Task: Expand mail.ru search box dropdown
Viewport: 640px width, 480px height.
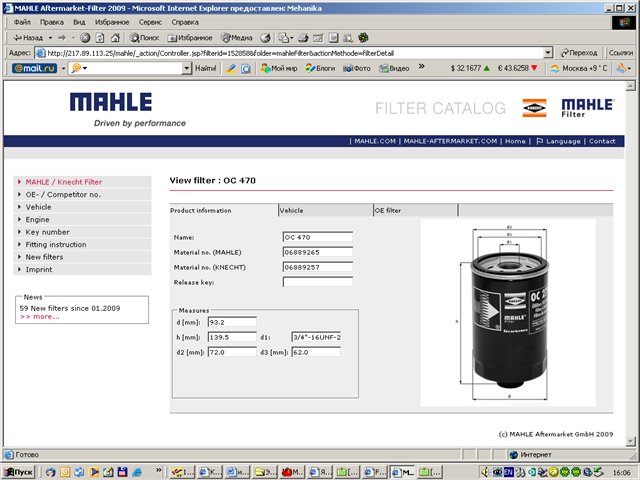Action: pyautogui.click(x=187, y=68)
